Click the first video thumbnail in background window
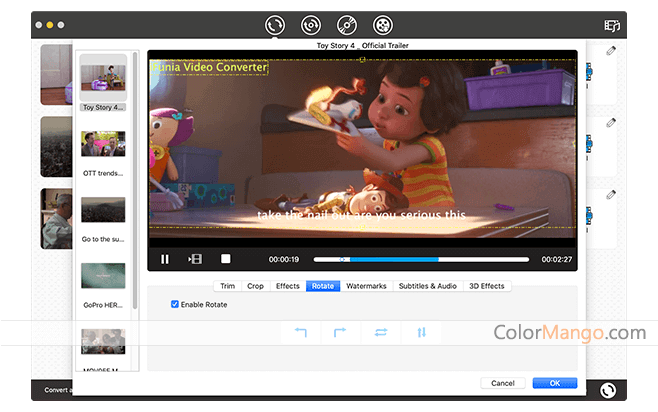The image size is (658, 412). pyautogui.click(x=57, y=75)
